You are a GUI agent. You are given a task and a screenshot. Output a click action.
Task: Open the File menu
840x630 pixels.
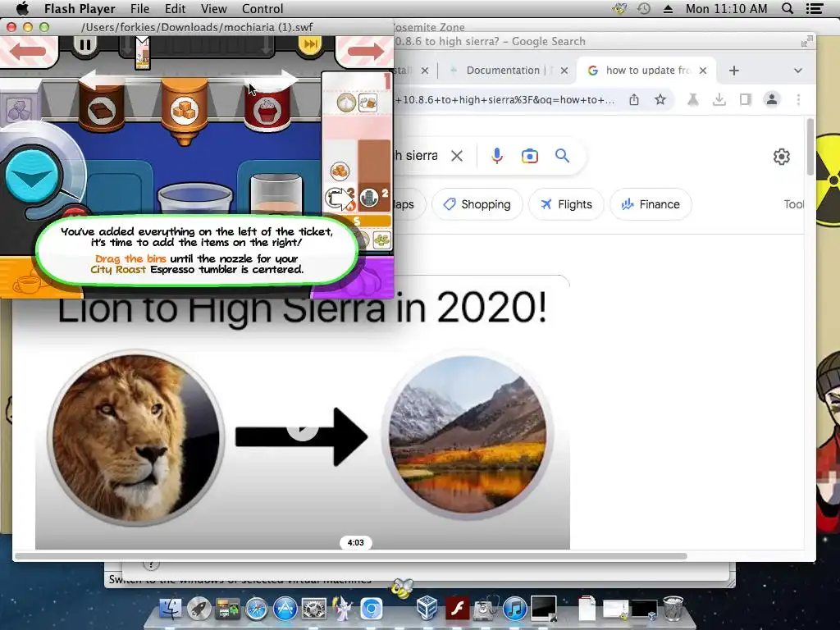[139, 8]
